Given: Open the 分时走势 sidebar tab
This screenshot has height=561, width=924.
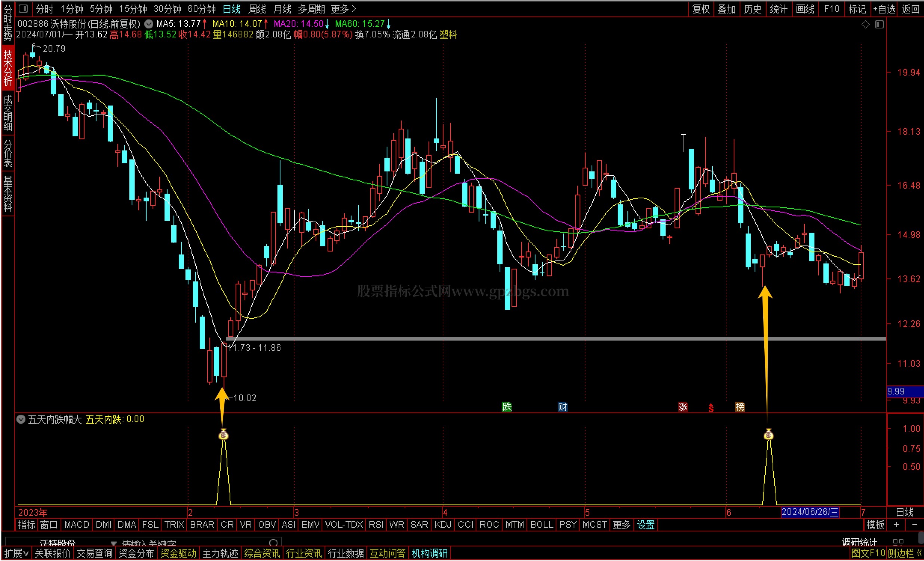Looking at the screenshot, I should (7, 23).
